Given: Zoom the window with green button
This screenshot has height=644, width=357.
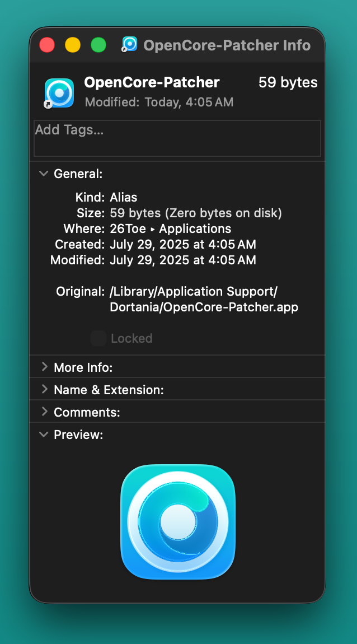Looking at the screenshot, I should coord(98,45).
